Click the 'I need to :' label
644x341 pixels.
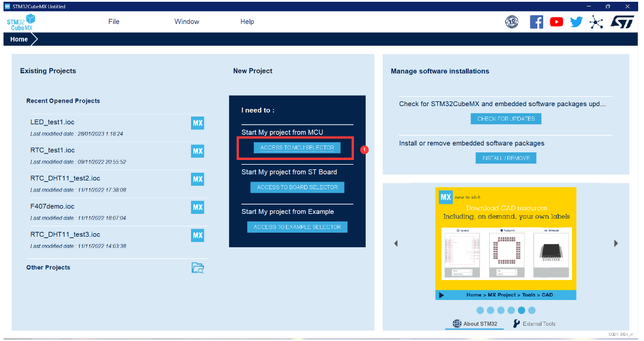coord(257,110)
